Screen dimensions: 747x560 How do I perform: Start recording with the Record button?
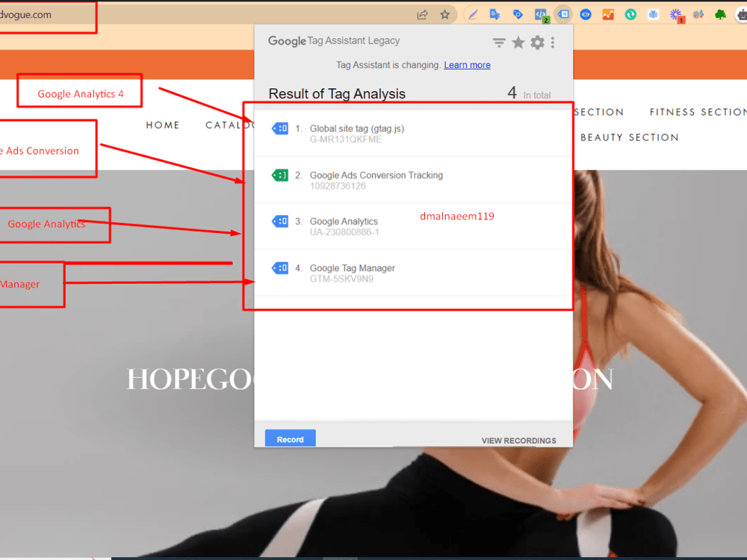click(290, 438)
